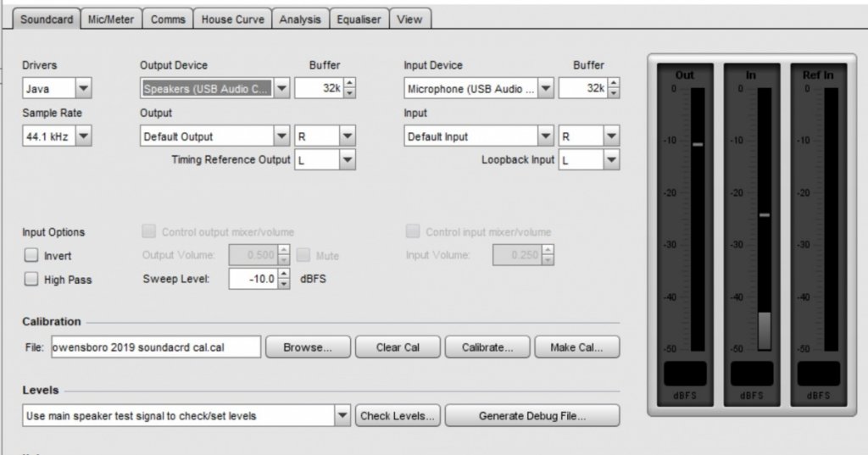This screenshot has height=455, width=868.
Task: Go to the Analysis tab
Action: coord(300,19)
